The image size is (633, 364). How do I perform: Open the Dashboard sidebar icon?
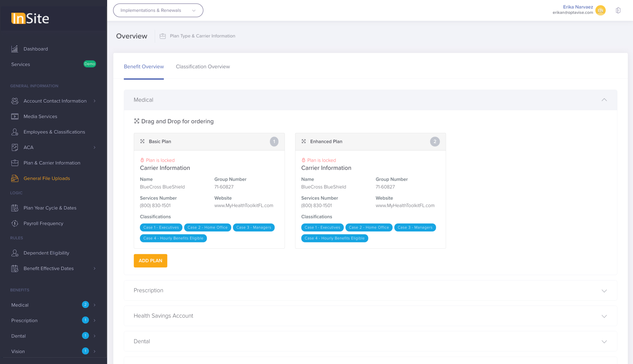(15, 49)
